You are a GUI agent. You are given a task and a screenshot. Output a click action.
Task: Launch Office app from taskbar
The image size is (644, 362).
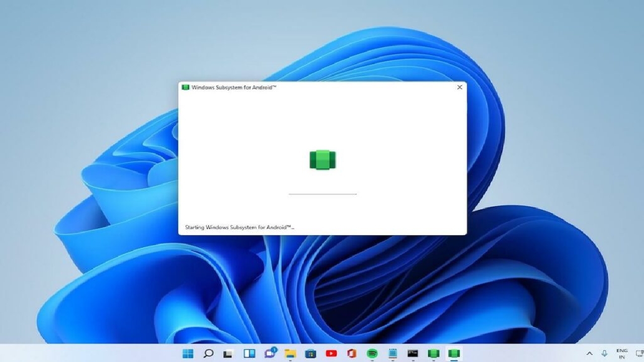[352, 353]
